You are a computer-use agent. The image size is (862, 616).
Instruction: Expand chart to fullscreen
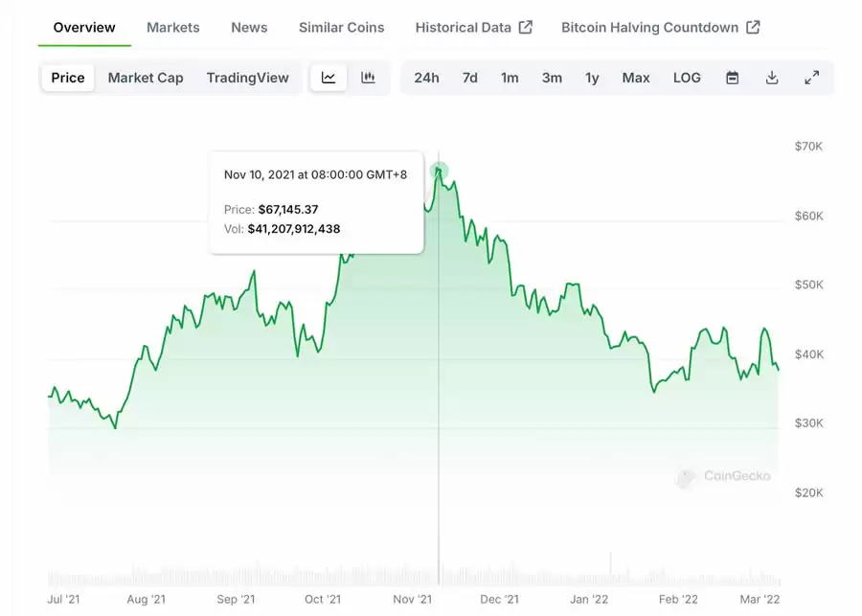click(x=811, y=78)
